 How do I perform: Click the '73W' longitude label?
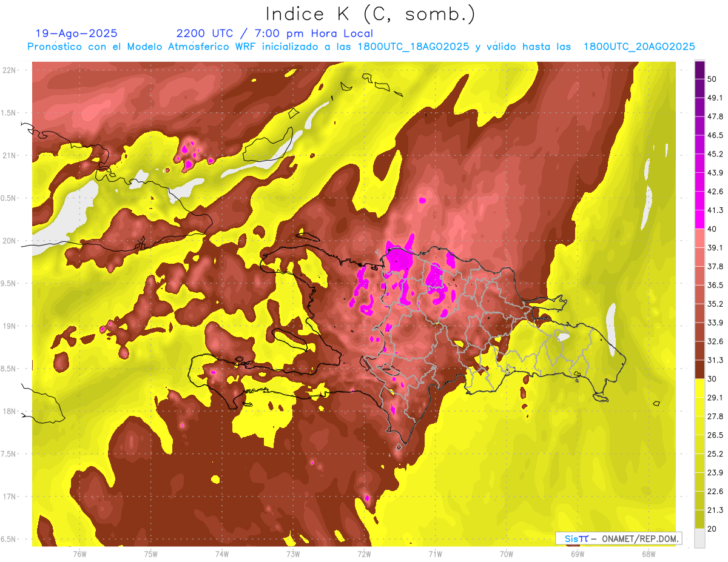pos(293,554)
